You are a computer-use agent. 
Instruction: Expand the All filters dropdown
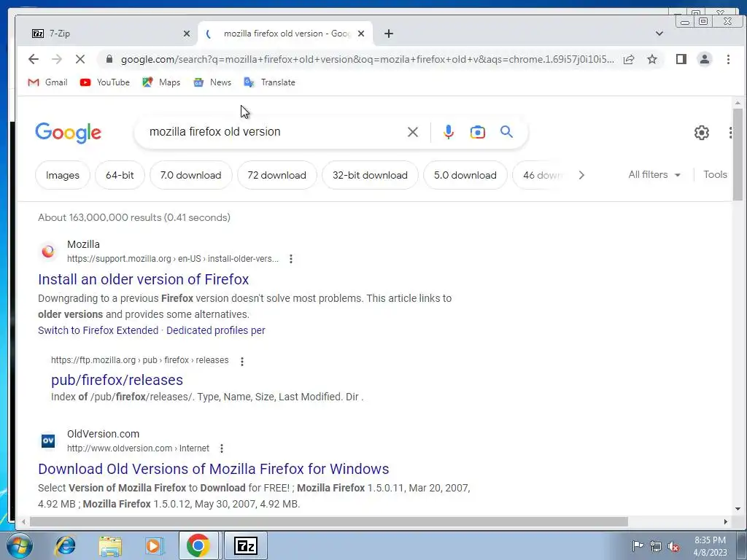(x=654, y=175)
